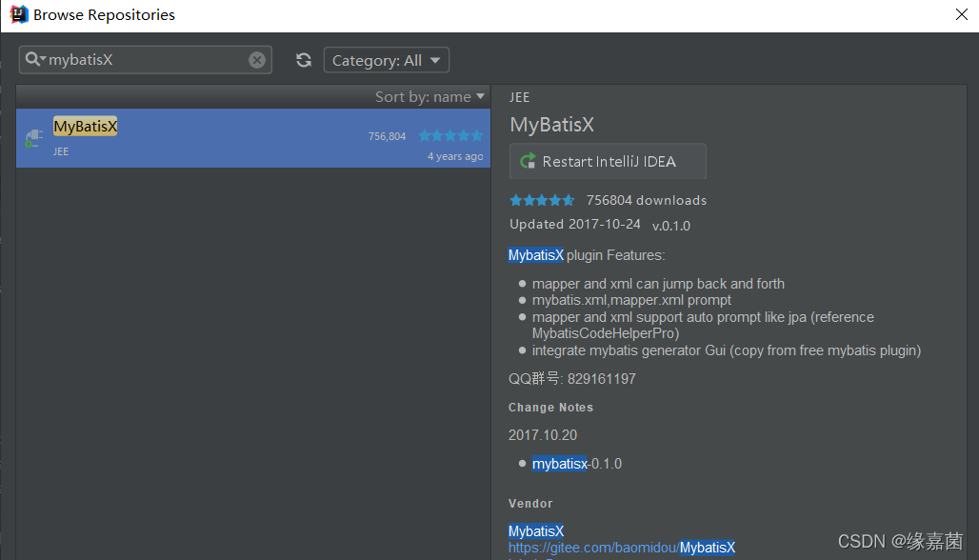This screenshot has width=979, height=560.
Task: Click the JEE label under MyBatisX row
Action: coord(61,151)
